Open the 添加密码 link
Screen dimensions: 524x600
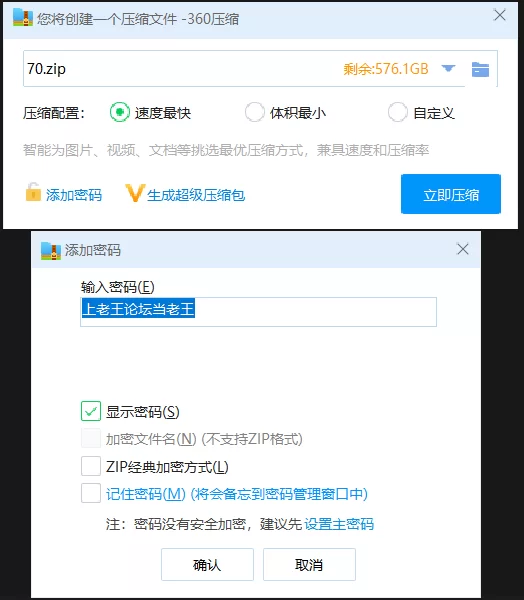point(74,195)
